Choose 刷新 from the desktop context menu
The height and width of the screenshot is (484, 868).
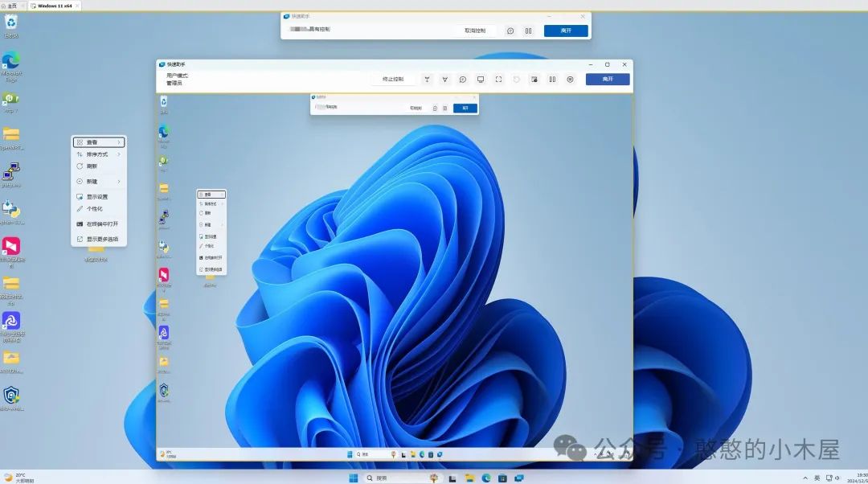coord(92,166)
